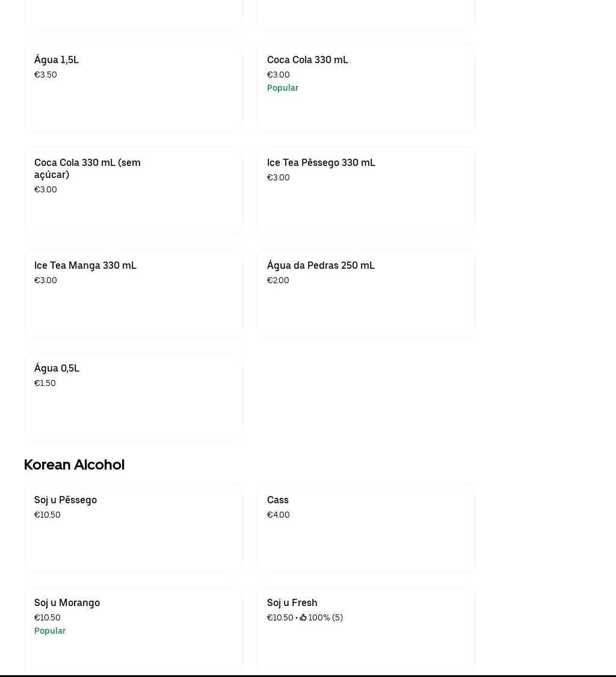Open the Soju Pêssego item card
Image resolution: width=616 pixels, height=677 pixels.
pos(133,528)
